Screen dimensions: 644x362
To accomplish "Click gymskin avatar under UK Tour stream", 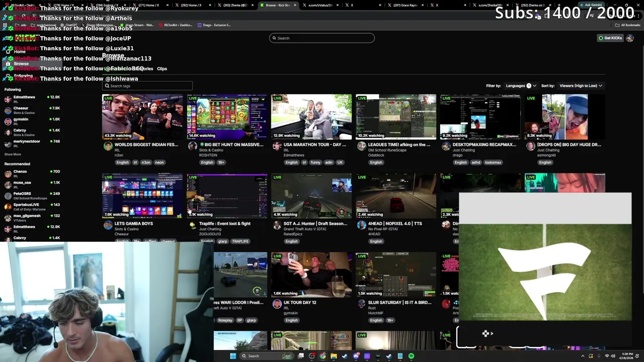I will [277, 304].
